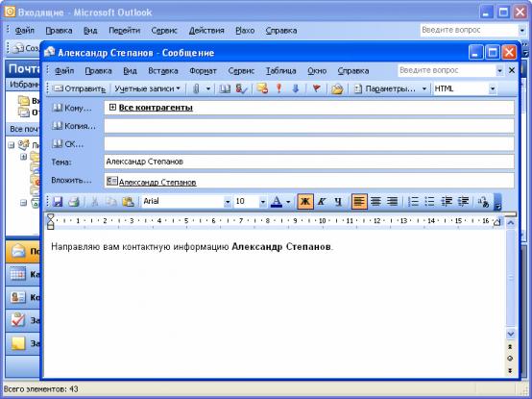The height and width of the screenshot is (399, 532).
Task: Click the Calendar navigation icon in Outlook
Action: [x=17, y=274]
